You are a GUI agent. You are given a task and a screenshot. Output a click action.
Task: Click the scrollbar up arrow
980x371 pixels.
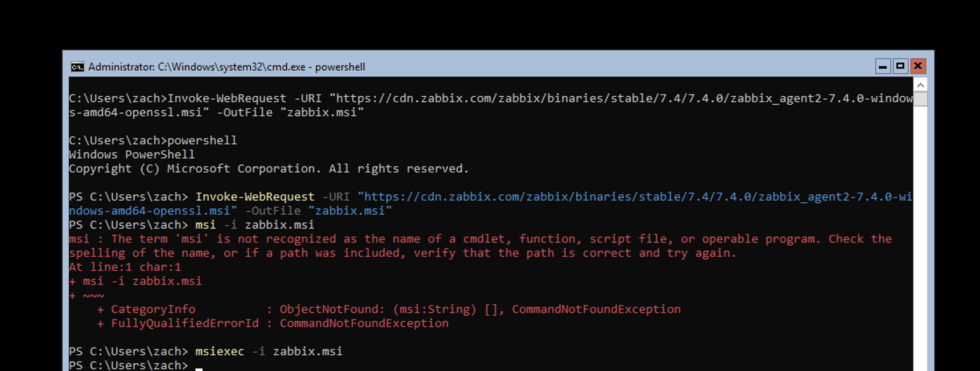coord(920,84)
